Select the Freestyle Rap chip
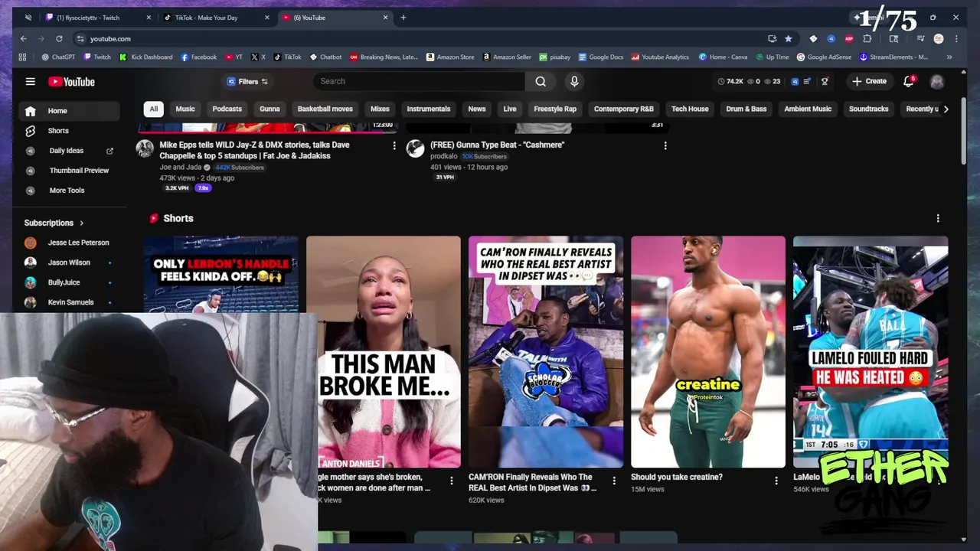 coord(555,109)
